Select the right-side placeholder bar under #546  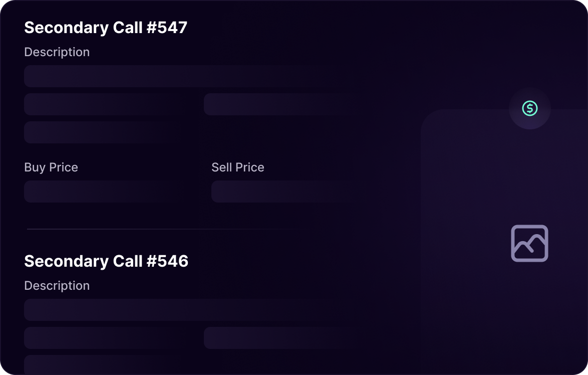(280, 338)
